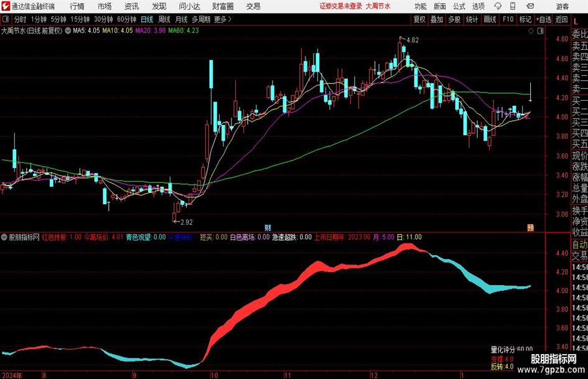Open the 公式 menu
This screenshot has height=379, width=588.
[459, 6]
